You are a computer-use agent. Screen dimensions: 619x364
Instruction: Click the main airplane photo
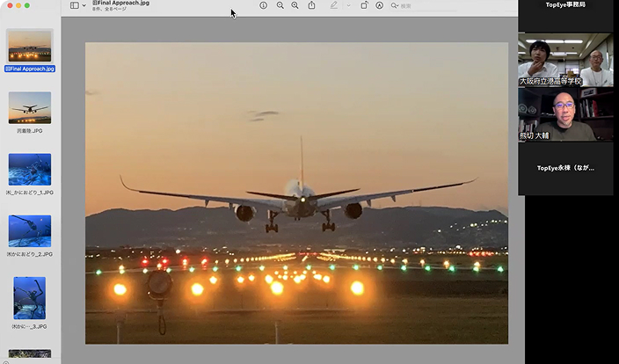pyautogui.click(x=296, y=193)
